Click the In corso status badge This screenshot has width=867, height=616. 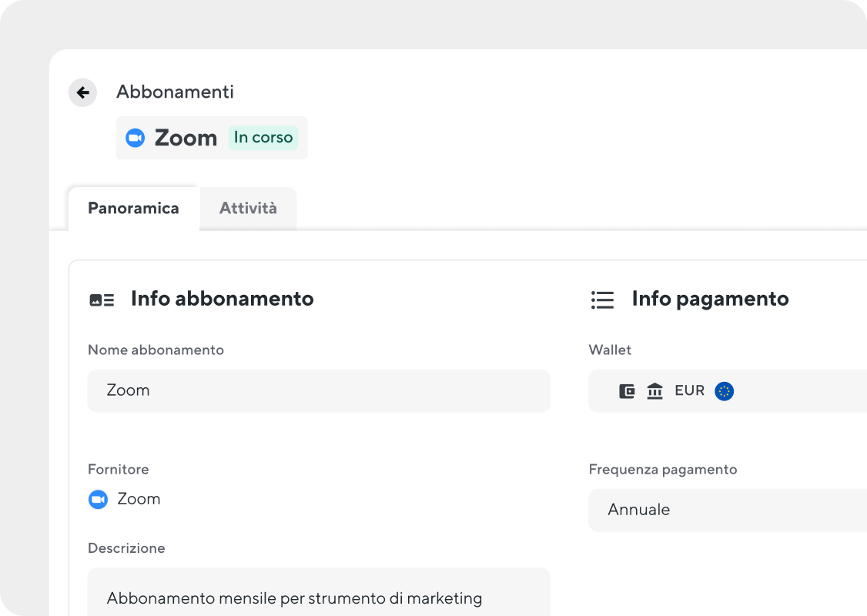(263, 137)
